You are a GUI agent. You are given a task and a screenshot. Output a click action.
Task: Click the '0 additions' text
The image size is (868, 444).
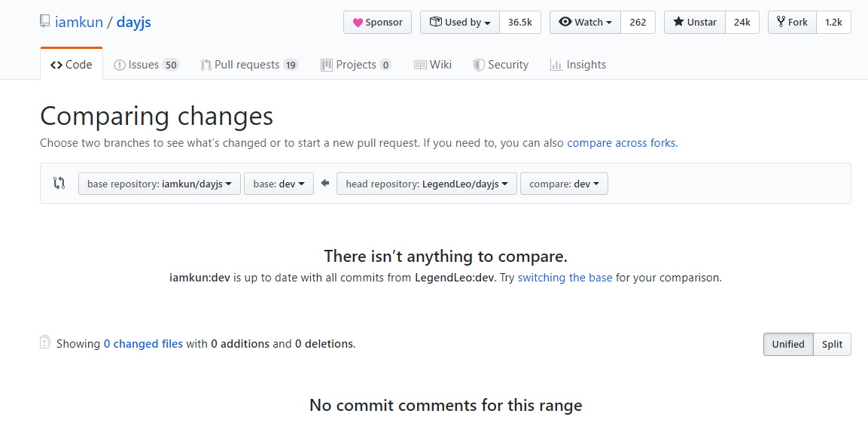[240, 344]
